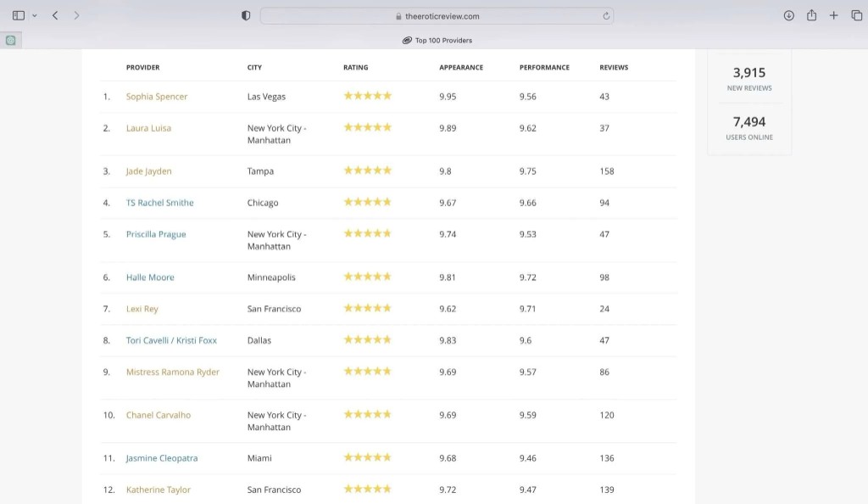Open Halle Moore's profile link
The image size is (868, 504).
pos(150,277)
